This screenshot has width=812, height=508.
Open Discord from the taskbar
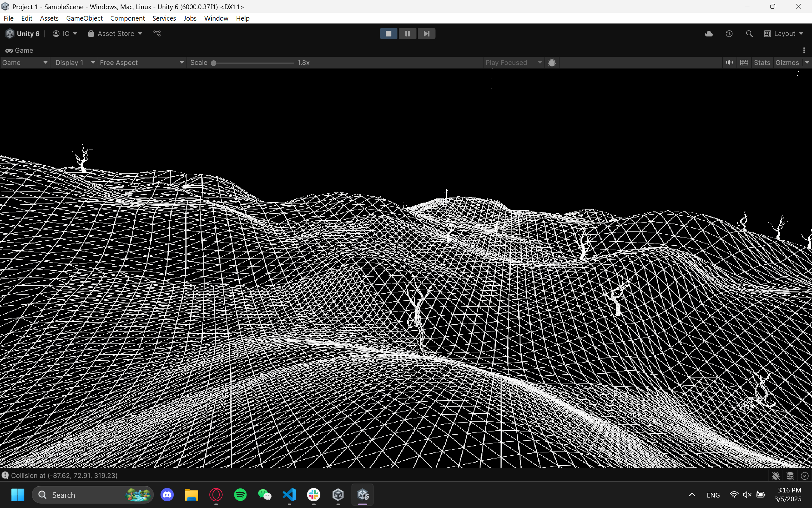click(x=167, y=495)
